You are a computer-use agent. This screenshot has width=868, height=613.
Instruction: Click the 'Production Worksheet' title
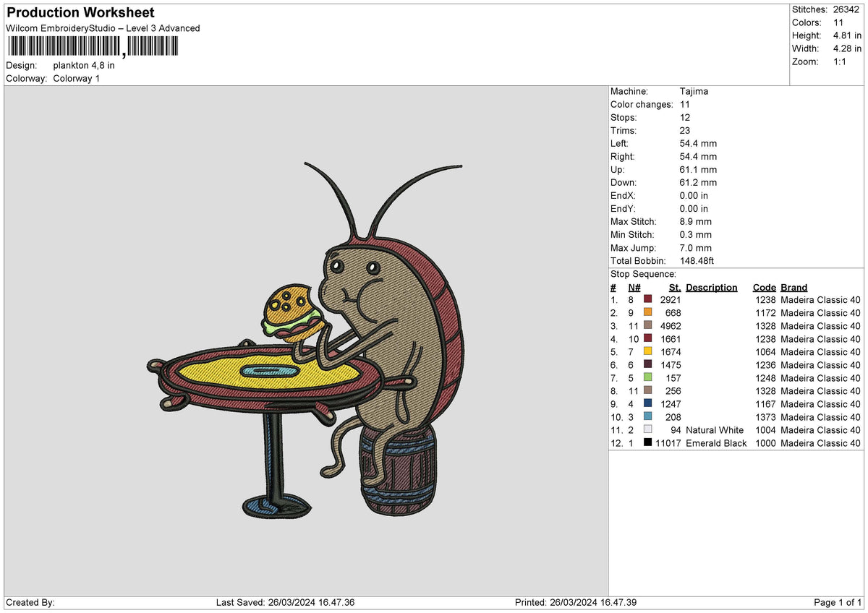tap(80, 13)
